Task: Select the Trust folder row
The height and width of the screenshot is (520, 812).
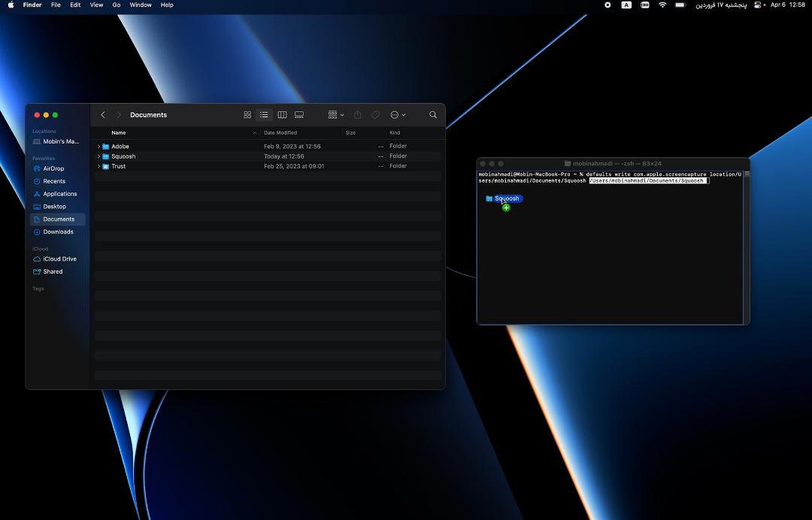Action: click(268, 166)
